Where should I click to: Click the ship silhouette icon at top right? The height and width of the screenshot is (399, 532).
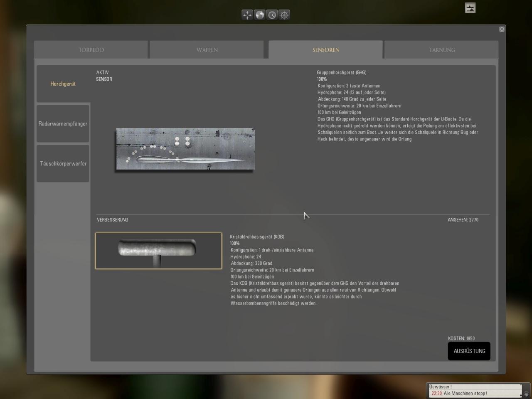point(470,8)
